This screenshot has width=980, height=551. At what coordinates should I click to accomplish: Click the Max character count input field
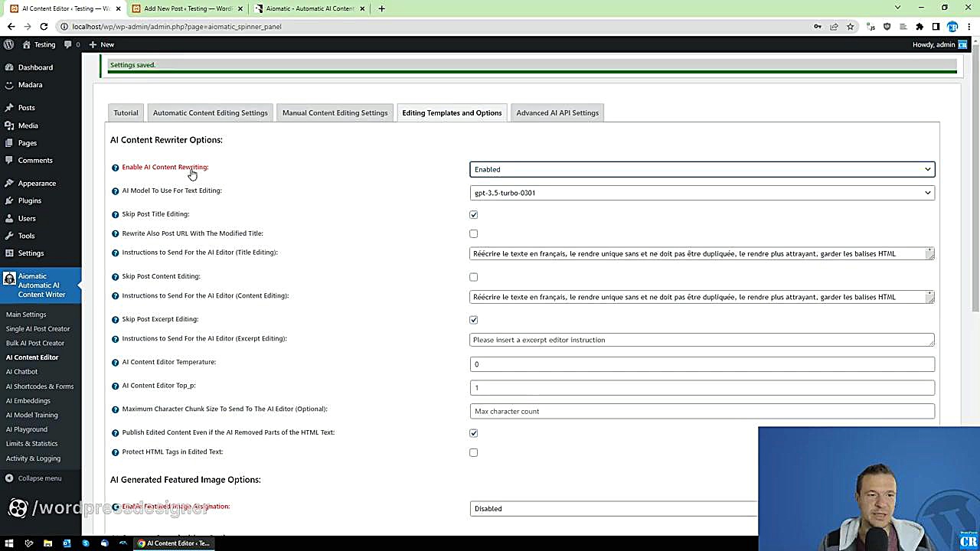[x=702, y=411]
